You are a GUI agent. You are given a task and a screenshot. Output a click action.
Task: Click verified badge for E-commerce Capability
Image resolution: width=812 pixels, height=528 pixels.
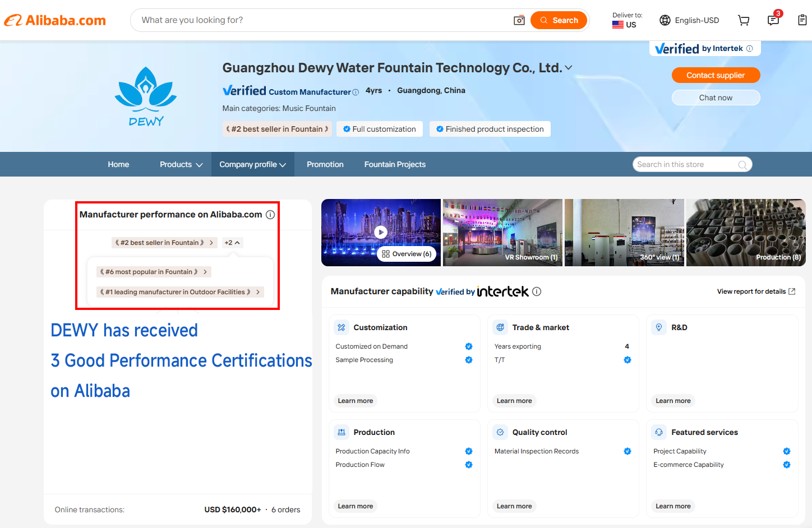pyautogui.click(x=787, y=465)
